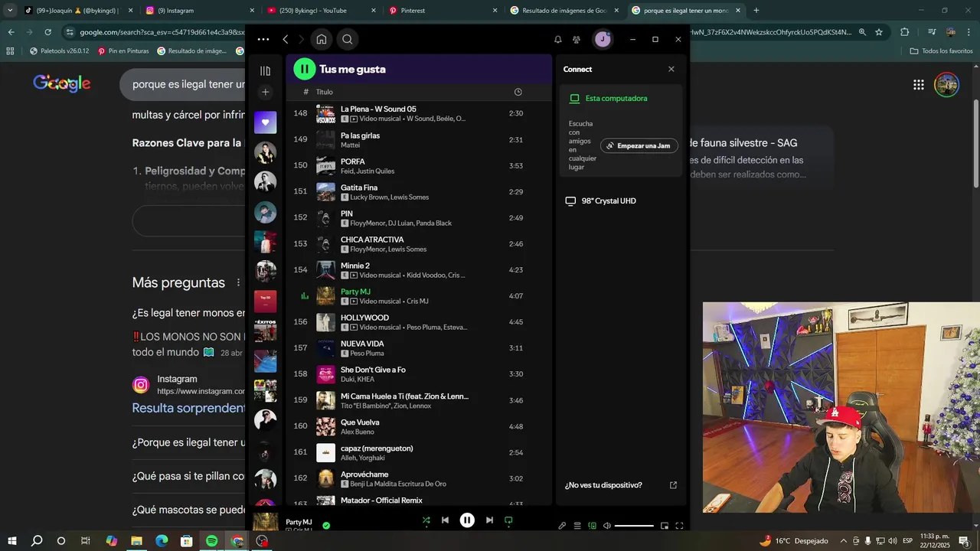Open lyrics microphone icon
This screenshot has height=551, width=980.
coord(562,526)
